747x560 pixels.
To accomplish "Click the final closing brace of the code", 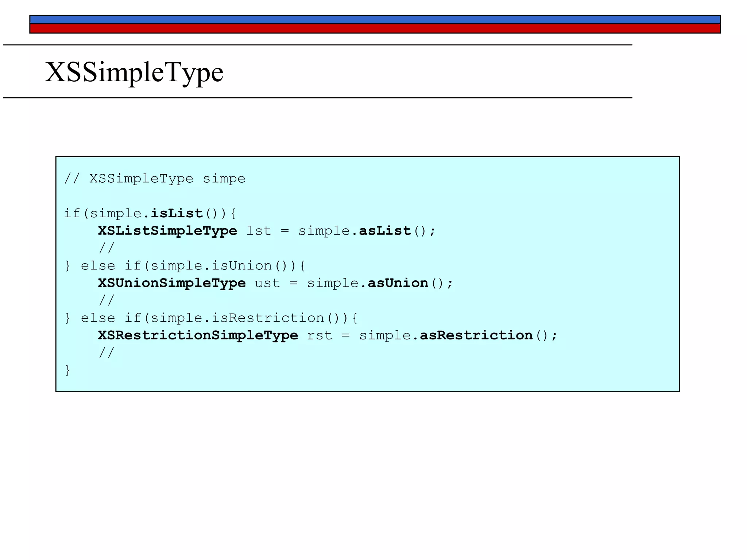I will 67,370.
